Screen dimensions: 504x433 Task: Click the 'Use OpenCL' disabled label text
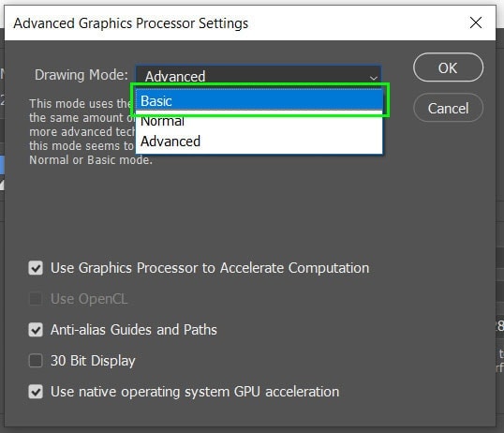pos(89,299)
